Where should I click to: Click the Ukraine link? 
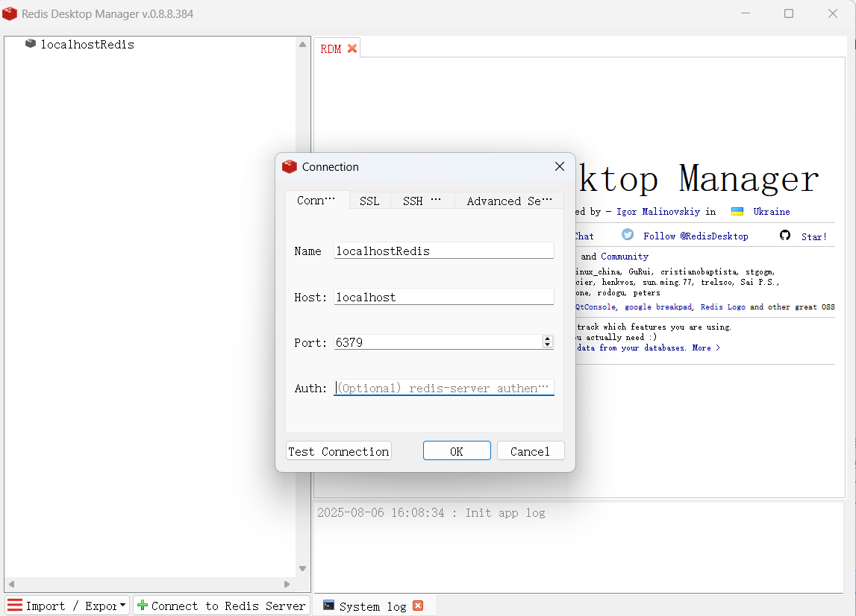coord(772,212)
